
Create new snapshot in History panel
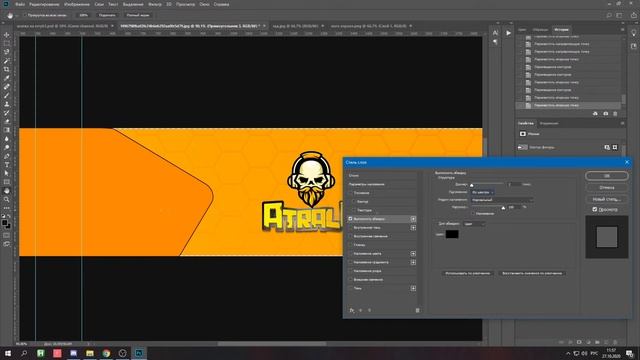pyautogui.click(x=605, y=113)
